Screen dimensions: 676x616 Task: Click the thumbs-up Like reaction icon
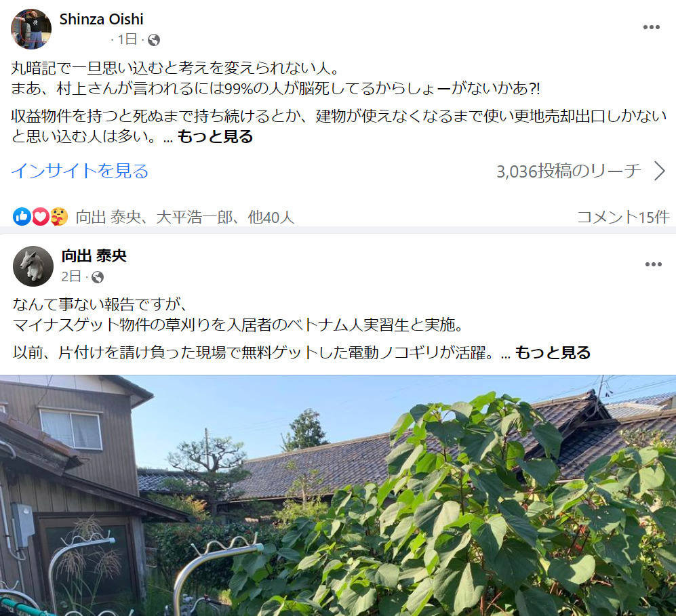(22, 217)
